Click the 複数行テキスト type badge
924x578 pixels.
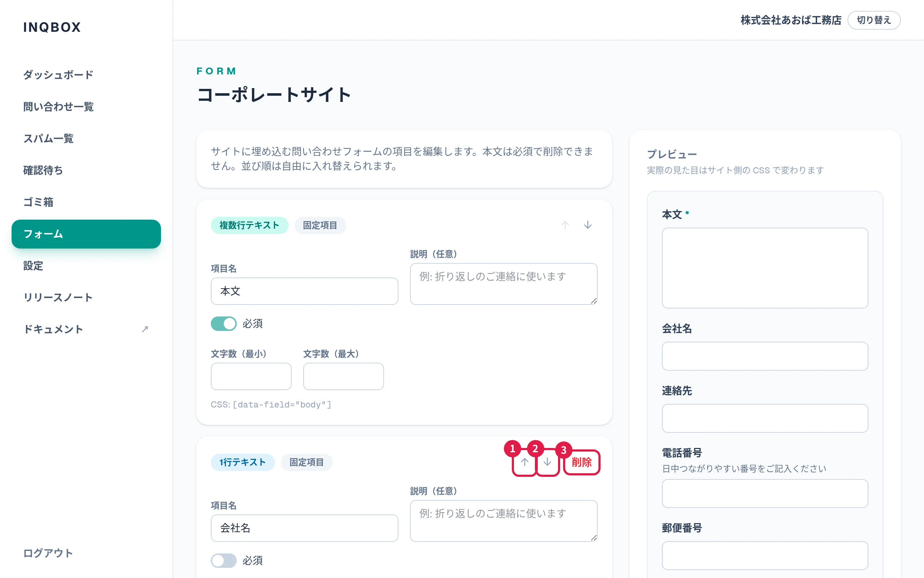[249, 225]
